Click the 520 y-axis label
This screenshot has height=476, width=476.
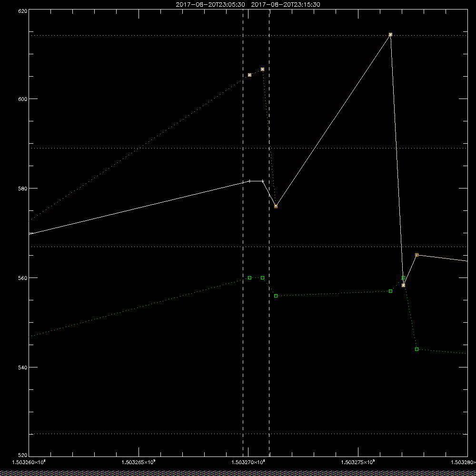[23, 456]
